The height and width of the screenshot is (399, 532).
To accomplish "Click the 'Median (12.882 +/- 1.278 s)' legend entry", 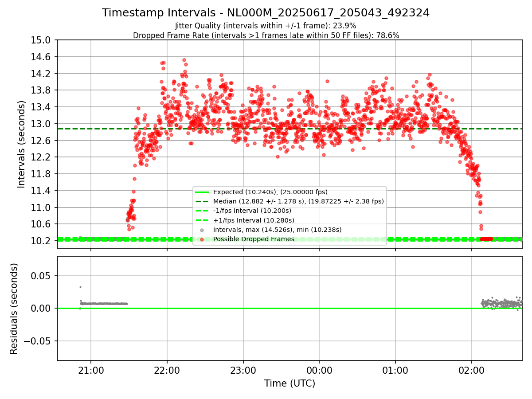I will pyautogui.click(x=298, y=201).
